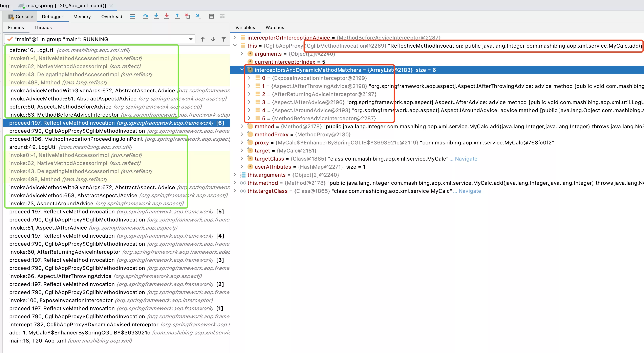This screenshot has width=644, height=353.
Task: Select frame intercept:732, DynamicAdvisedInterceptor
Action: tap(116, 325)
